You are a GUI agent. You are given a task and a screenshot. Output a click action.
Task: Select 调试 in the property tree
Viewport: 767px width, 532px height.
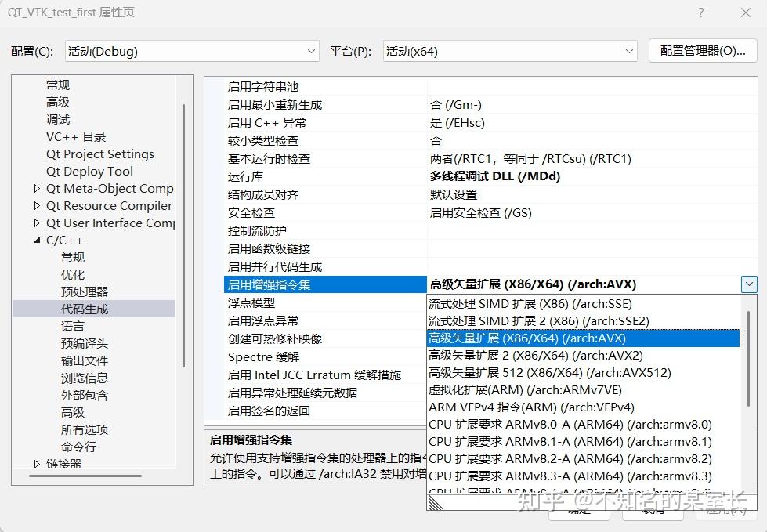pyautogui.click(x=58, y=119)
